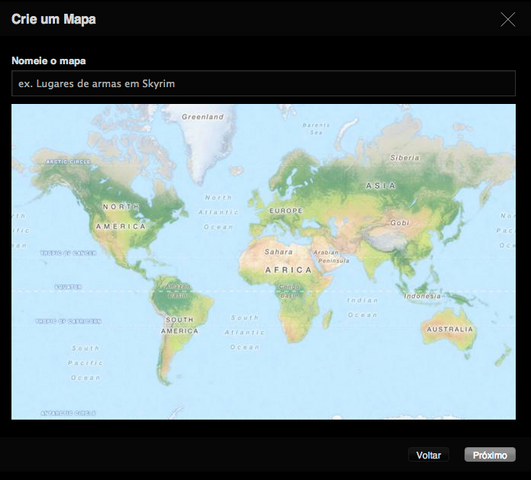The width and height of the screenshot is (531, 480).
Task: Click the AUSTRALIA label on the map
Action: coord(449,329)
